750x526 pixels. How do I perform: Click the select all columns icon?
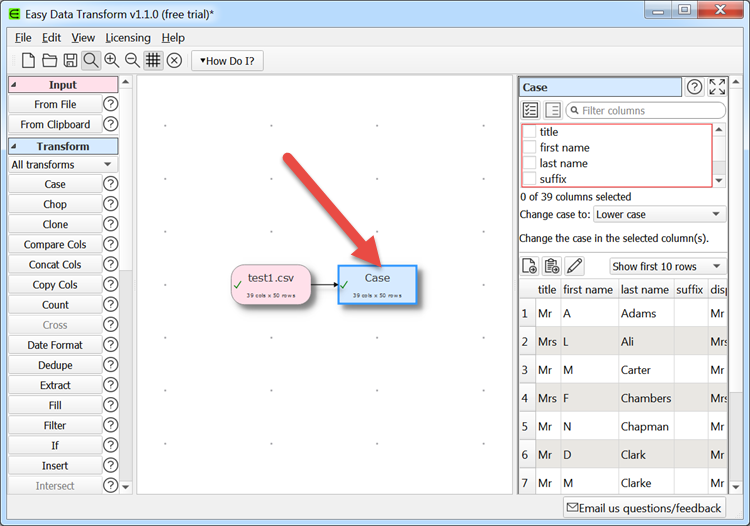pos(531,110)
